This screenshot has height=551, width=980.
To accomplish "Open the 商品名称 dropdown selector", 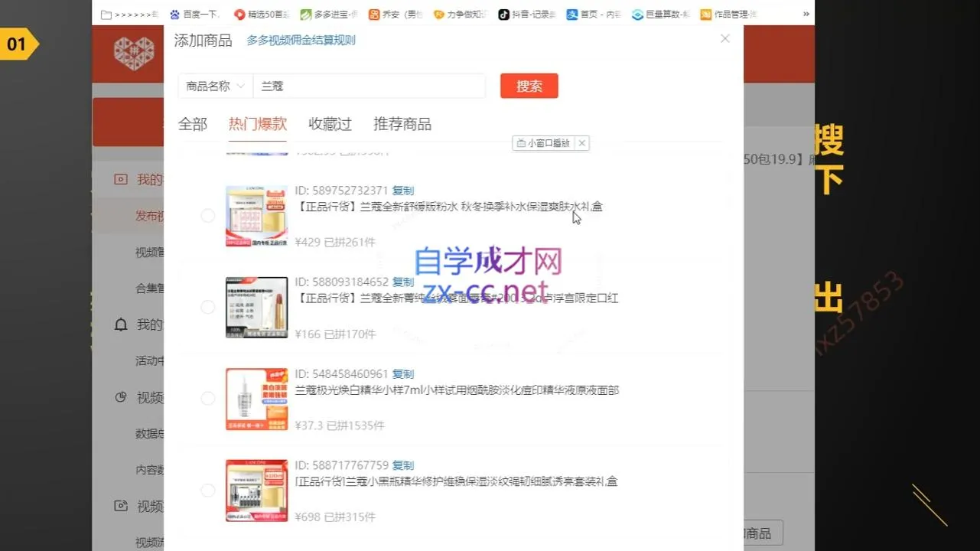I will [215, 86].
